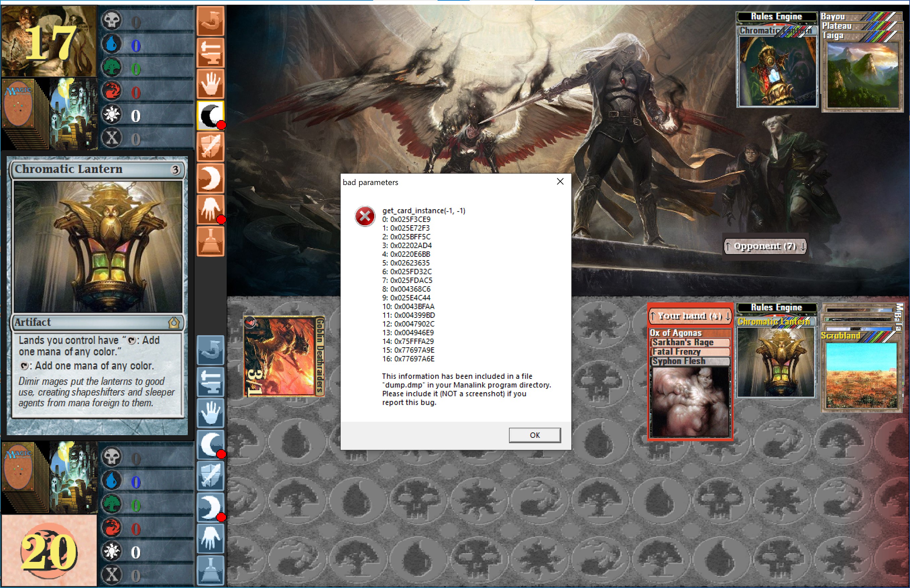Click your red fire mana icon
The width and height of the screenshot is (910, 588).
pyautogui.click(x=112, y=527)
